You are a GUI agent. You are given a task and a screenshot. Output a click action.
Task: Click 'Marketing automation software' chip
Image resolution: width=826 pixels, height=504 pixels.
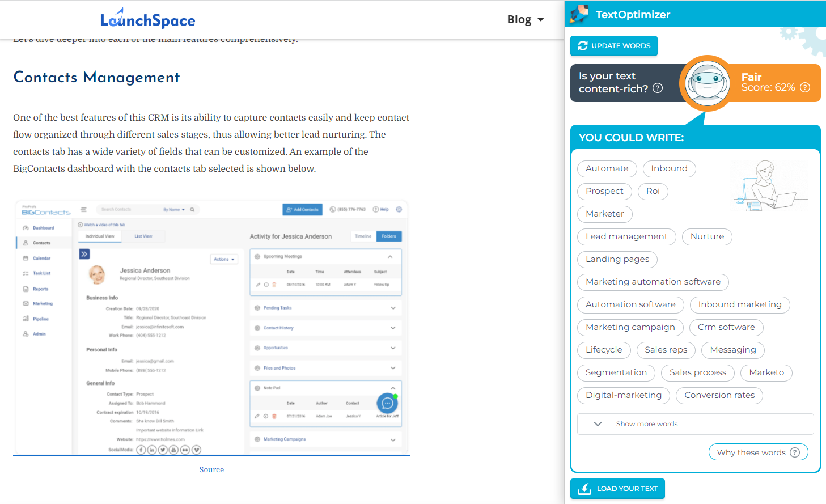point(653,282)
